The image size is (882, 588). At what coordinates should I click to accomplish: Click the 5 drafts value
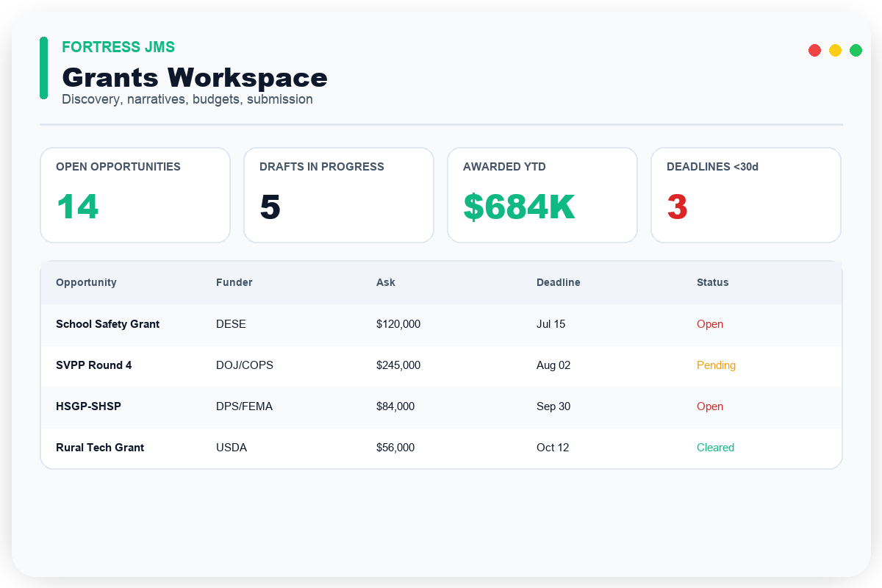point(270,207)
